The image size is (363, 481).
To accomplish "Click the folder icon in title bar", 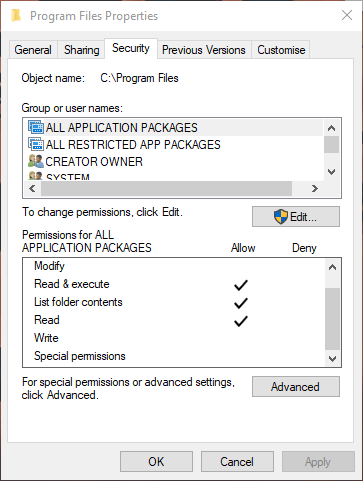I will [x=16, y=15].
